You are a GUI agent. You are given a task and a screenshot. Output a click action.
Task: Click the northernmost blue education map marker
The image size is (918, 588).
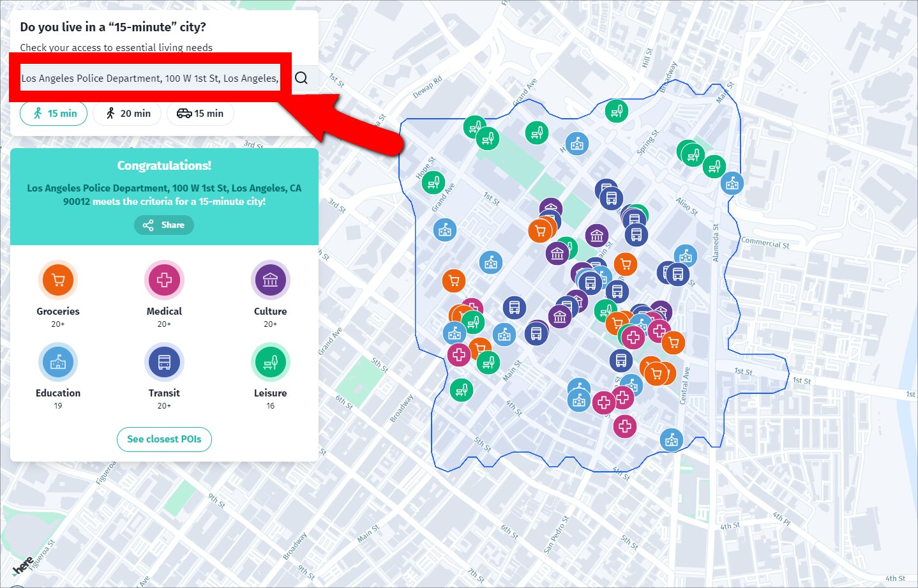577,144
